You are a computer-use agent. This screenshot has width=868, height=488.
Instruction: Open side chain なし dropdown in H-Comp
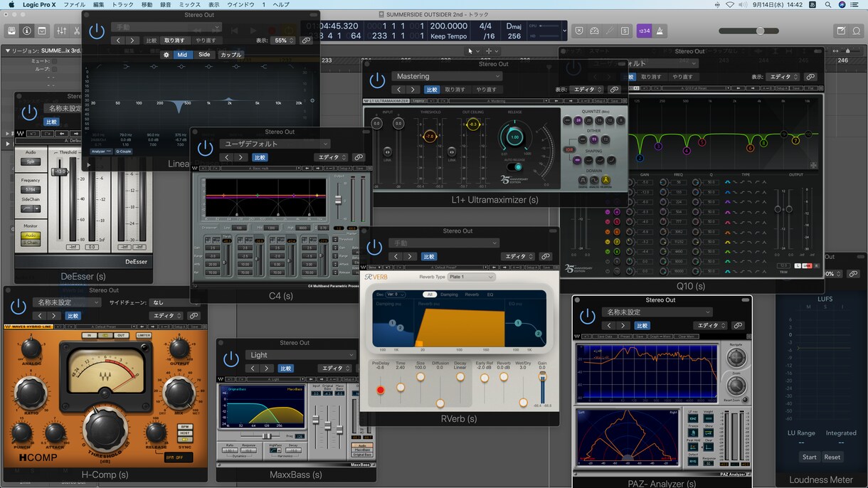click(176, 302)
